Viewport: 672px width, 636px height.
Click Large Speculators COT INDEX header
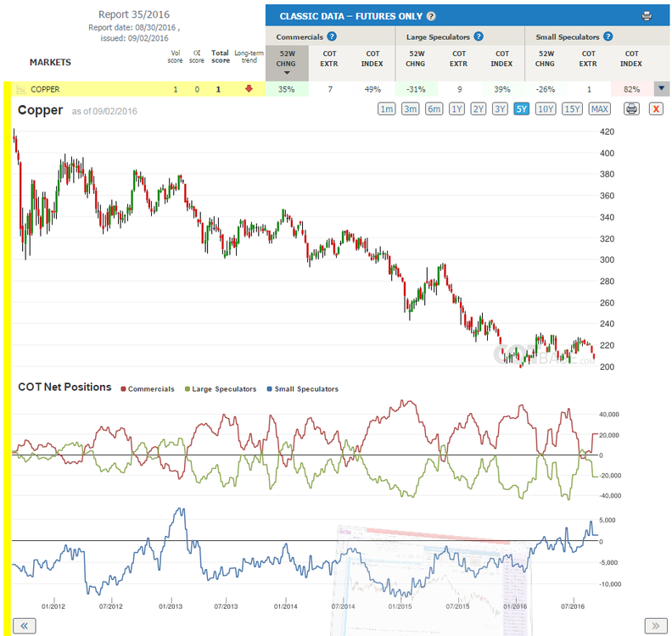[x=501, y=59]
